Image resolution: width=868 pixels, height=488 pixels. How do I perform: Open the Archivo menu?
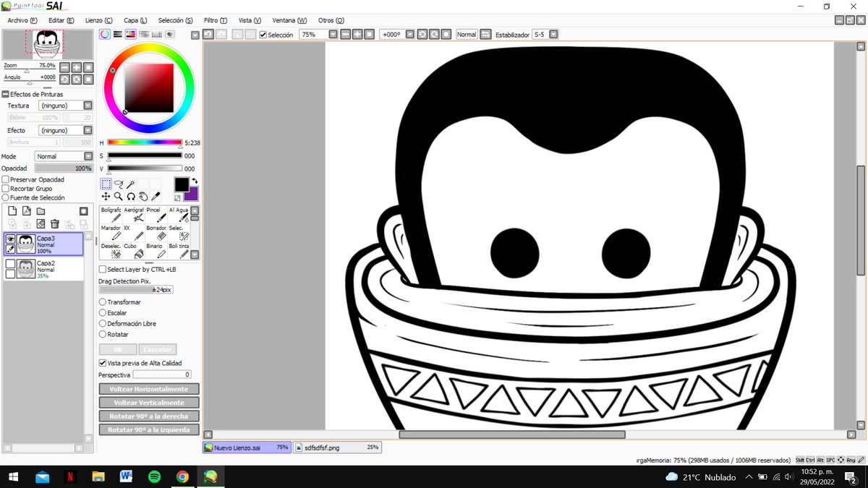[x=22, y=20]
